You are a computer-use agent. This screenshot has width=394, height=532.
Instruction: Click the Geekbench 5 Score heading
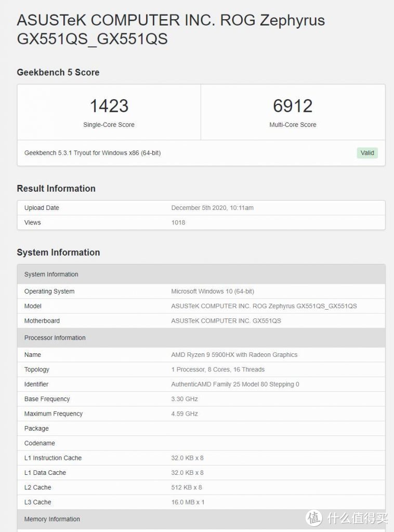(58, 72)
